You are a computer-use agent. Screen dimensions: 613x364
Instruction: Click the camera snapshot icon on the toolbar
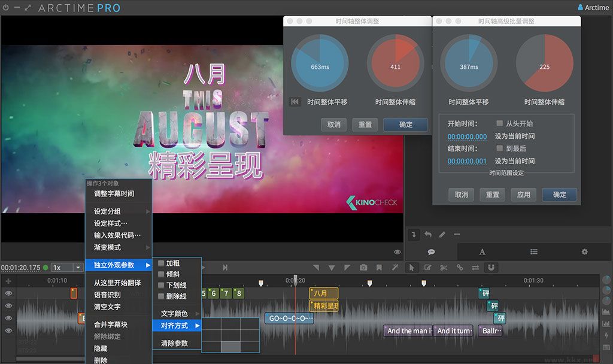(364, 268)
